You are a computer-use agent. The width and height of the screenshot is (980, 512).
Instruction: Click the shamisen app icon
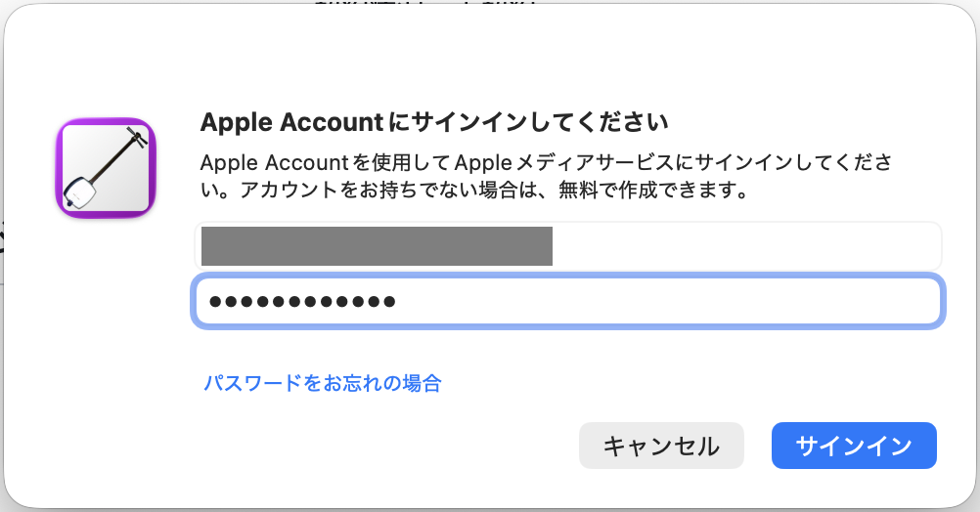pyautogui.click(x=106, y=168)
